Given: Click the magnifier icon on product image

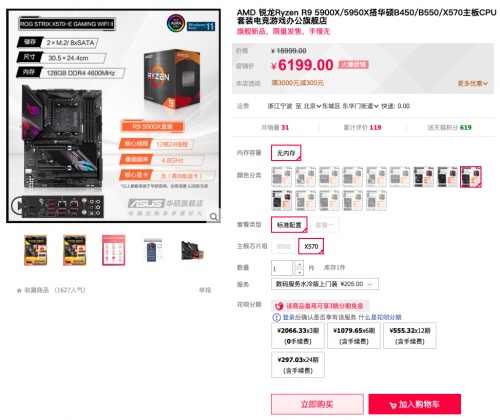Looking at the screenshot, I should pos(214,217).
